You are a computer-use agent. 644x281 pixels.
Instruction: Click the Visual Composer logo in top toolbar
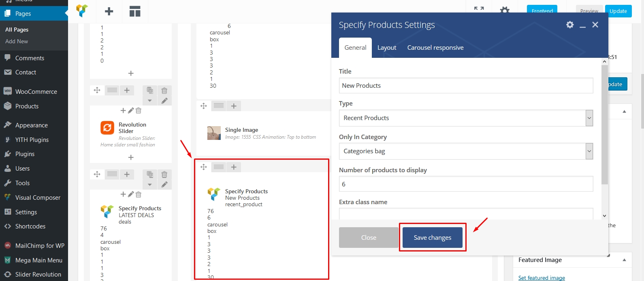click(x=82, y=11)
